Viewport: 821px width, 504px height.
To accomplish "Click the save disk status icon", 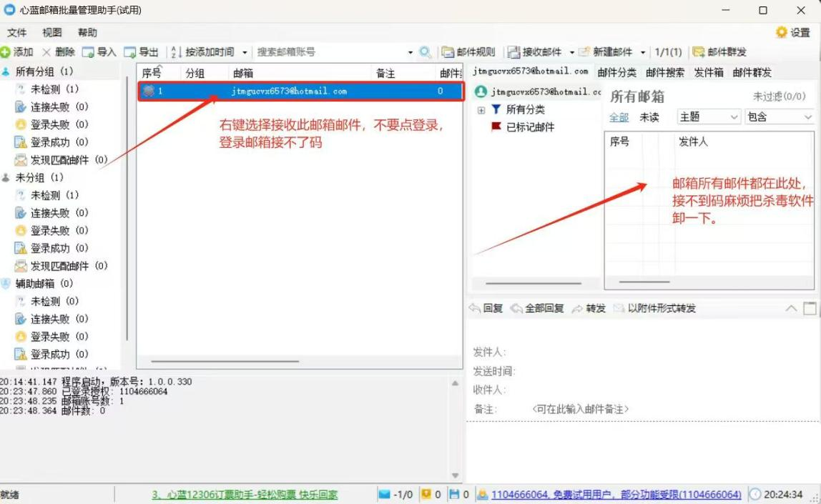I will 455,494.
